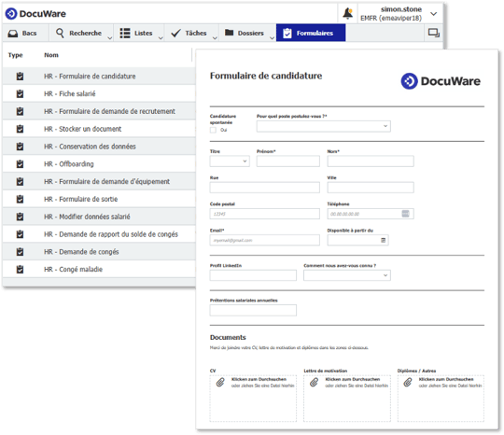
Task: Click the DocuWare logo on the form
Action: pos(441,81)
